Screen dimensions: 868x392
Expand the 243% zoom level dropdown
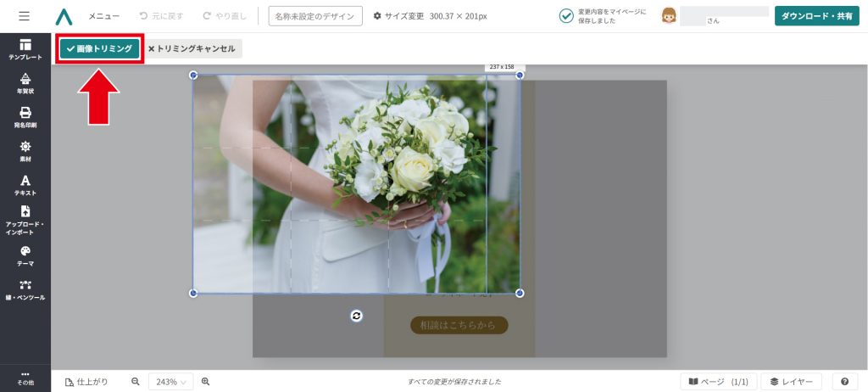pos(170,382)
